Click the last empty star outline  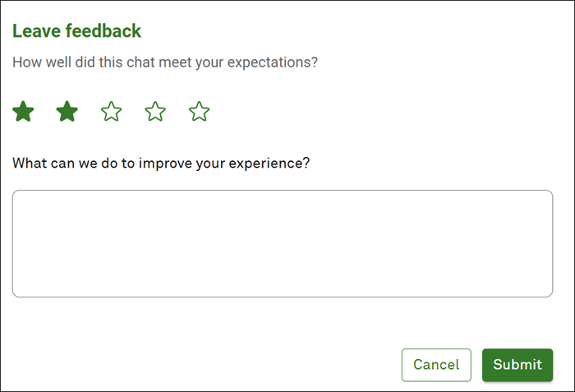[199, 112]
